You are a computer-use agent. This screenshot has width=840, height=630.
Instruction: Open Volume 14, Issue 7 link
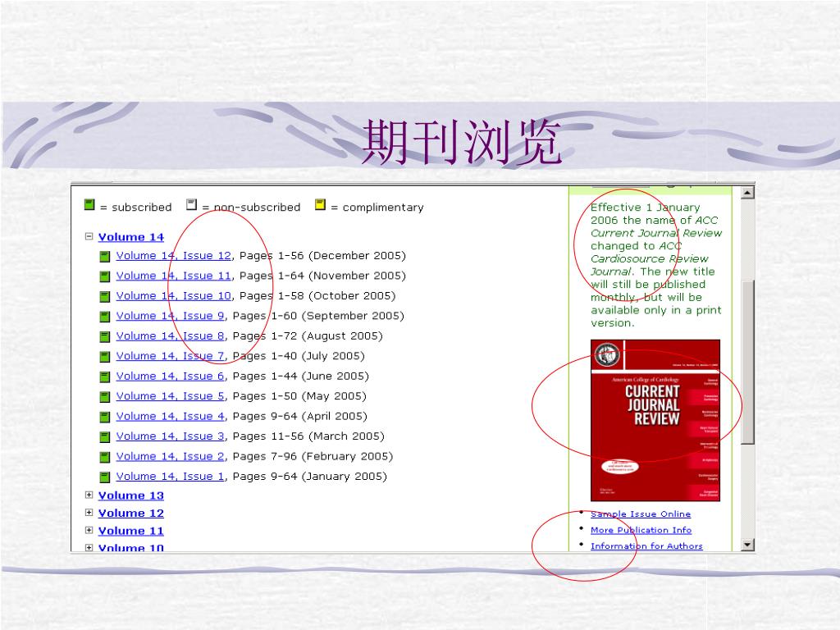click(x=171, y=356)
